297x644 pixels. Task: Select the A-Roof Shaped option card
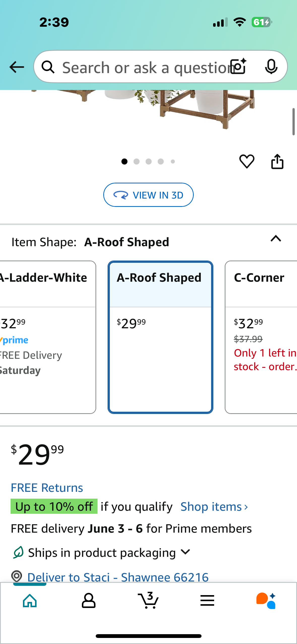160,337
